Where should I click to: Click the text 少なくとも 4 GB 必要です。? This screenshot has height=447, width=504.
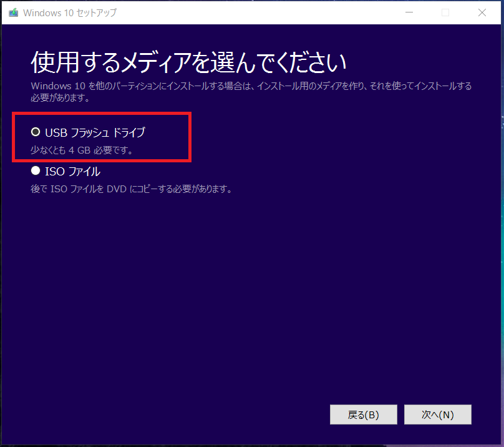tap(82, 150)
